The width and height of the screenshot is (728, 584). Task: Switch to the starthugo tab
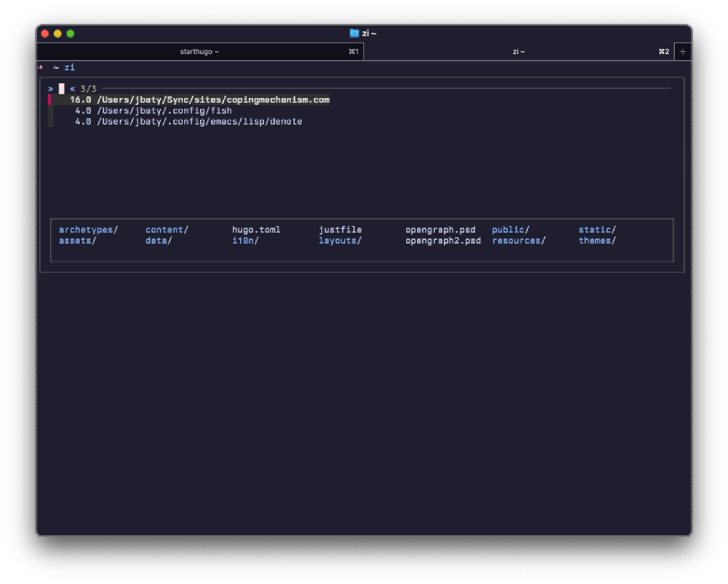[x=200, y=52]
